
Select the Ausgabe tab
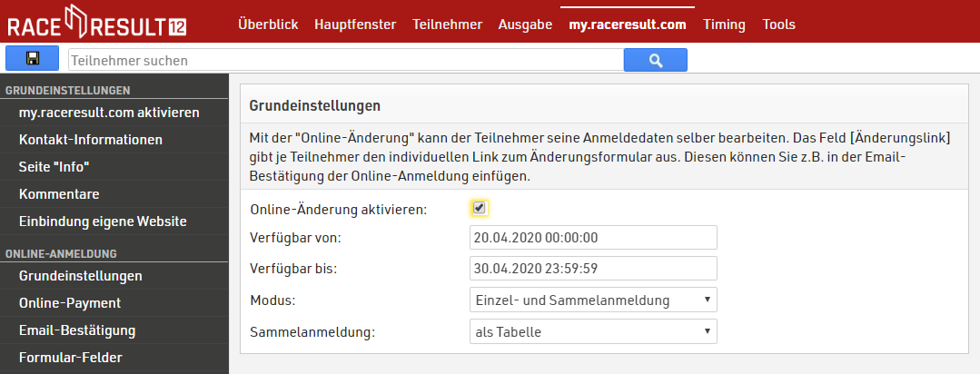(525, 25)
